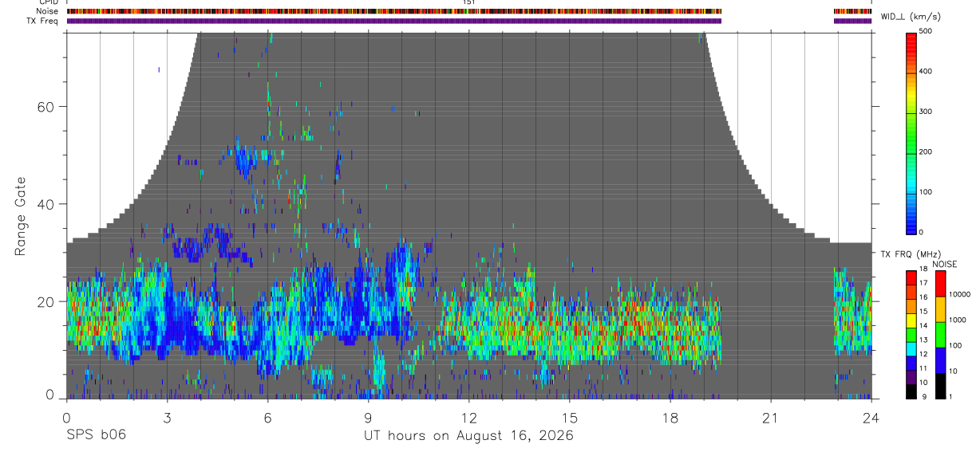Click the UT hours date axis title
The image size is (980, 452).
[x=468, y=435]
